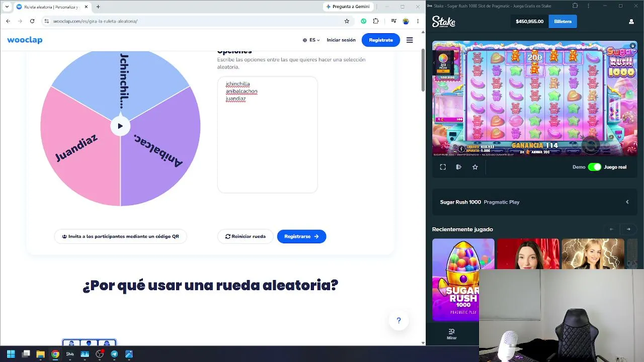Open the Chrome extensions puzzle icon
Screen dimensions: 644x362
[x=376, y=21]
